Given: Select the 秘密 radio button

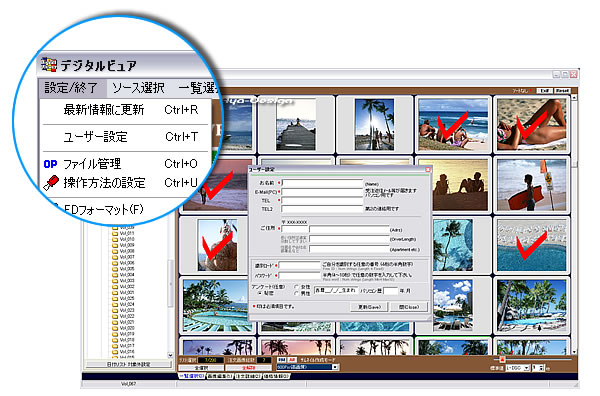Looking at the screenshot, I should click(x=260, y=293).
